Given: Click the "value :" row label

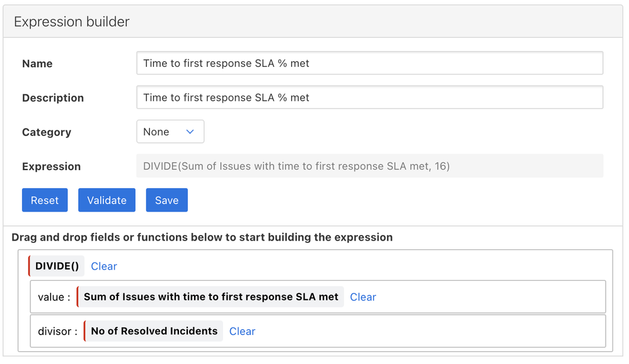Looking at the screenshot, I should coord(54,297).
